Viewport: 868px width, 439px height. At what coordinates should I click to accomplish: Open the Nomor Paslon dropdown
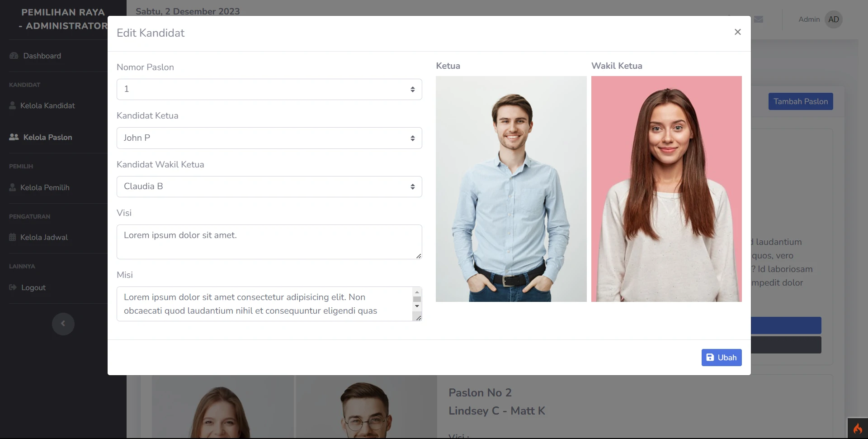(269, 89)
